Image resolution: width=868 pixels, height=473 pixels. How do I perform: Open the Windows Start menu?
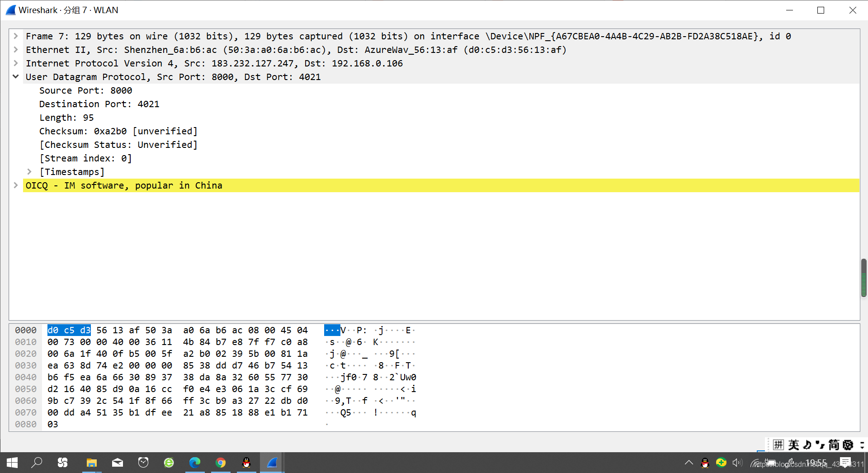coord(12,463)
